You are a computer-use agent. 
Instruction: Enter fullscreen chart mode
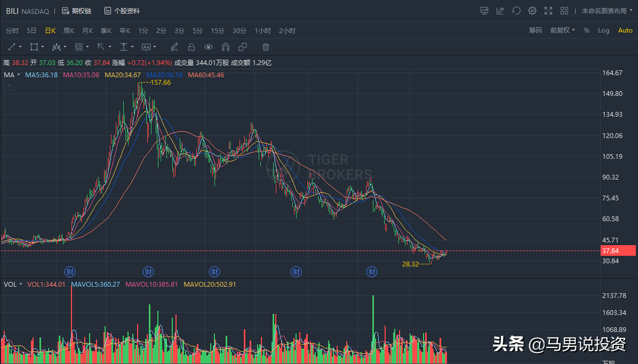click(x=548, y=11)
